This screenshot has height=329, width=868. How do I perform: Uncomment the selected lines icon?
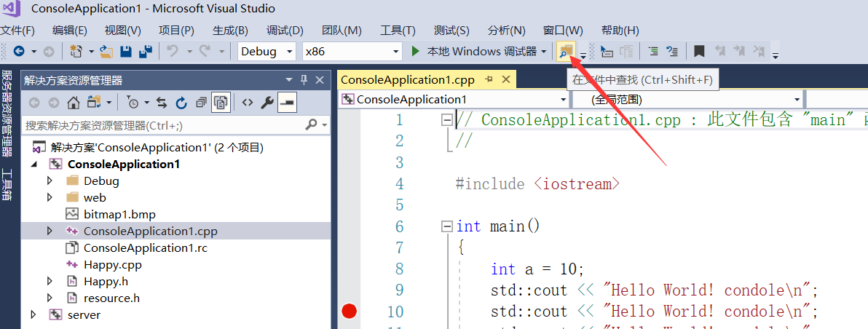tap(672, 52)
